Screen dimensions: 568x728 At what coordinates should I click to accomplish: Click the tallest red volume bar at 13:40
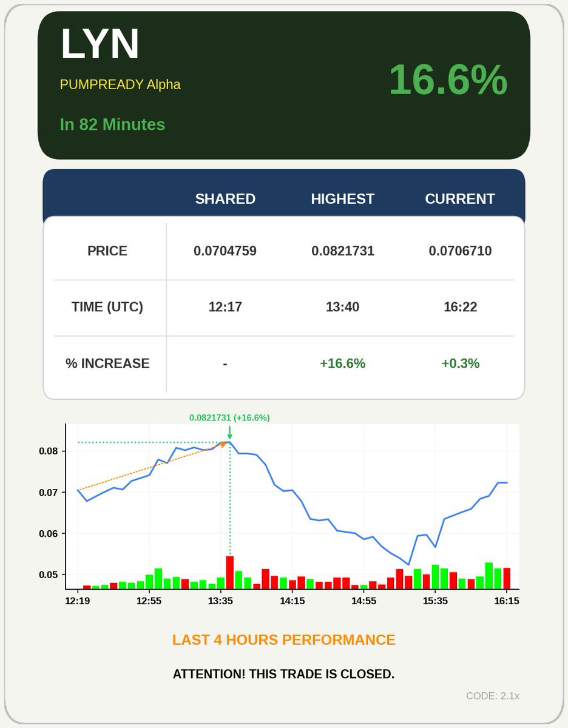coord(230,573)
